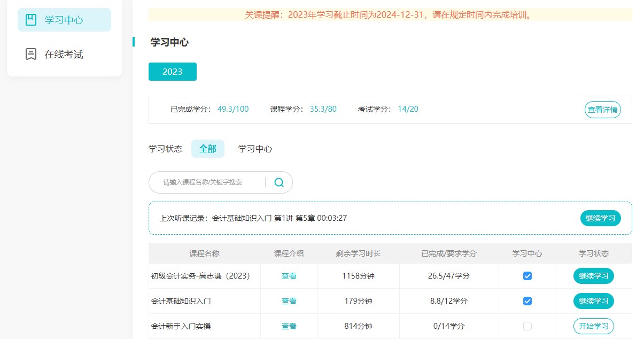644x339 pixels.
Task: Continue learning 会计基础知识入门 course
Action: 593,301
